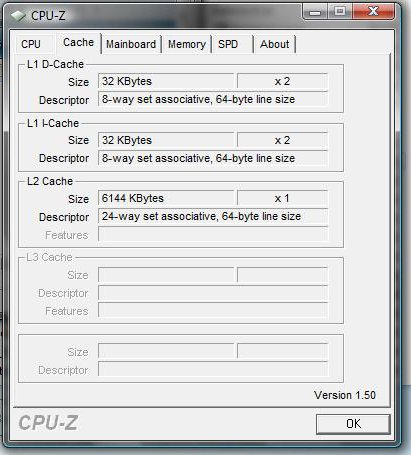Close the CPU-Z window
The width and height of the screenshot is (411, 455).
pyautogui.click(x=373, y=12)
